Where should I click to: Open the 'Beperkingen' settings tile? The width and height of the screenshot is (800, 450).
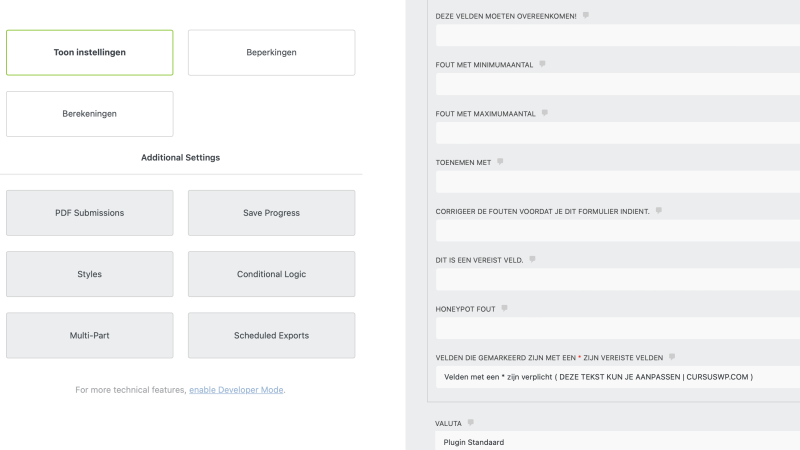coord(271,52)
